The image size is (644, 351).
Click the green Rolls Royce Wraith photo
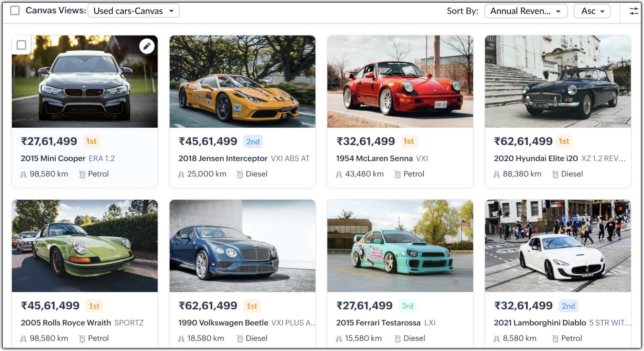85,246
